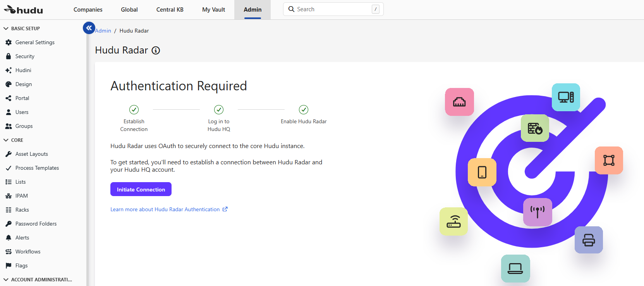Viewport: 644px width, 286px height.
Task: Collapse the sidebar with double-chevron button
Action: click(x=89, y=28)
